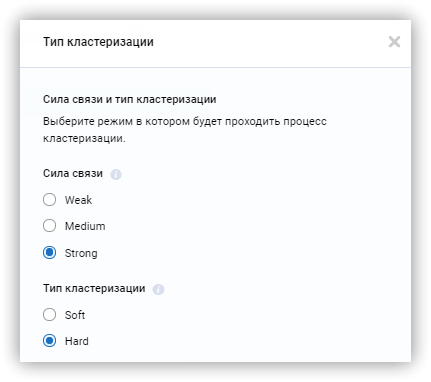The height and width of the screenshot is (382, 431).
Task: Select the Strong radio button
Action: pos(49,253)
